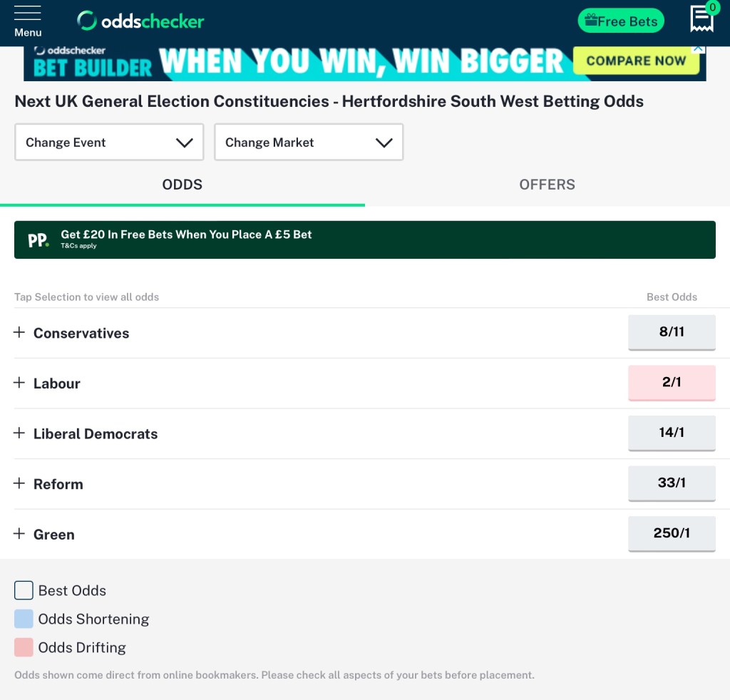Click the Best Odds legend box
The height and width of the screenshot is (700, 730).
[x=24, y=590]
